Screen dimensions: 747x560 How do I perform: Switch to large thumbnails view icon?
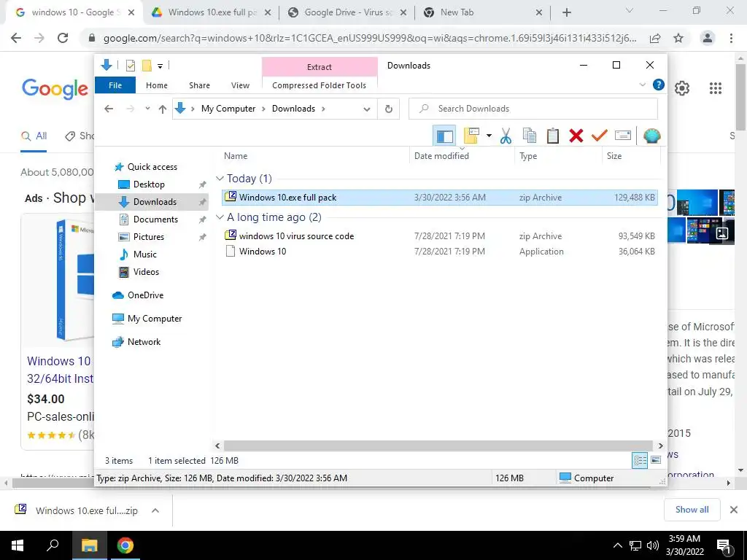pos(656,460)
